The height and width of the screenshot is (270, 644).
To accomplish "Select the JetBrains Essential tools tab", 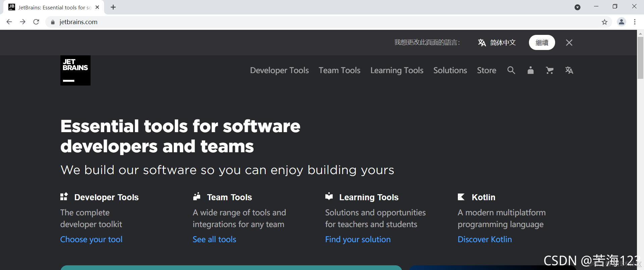I will point(54,7).
